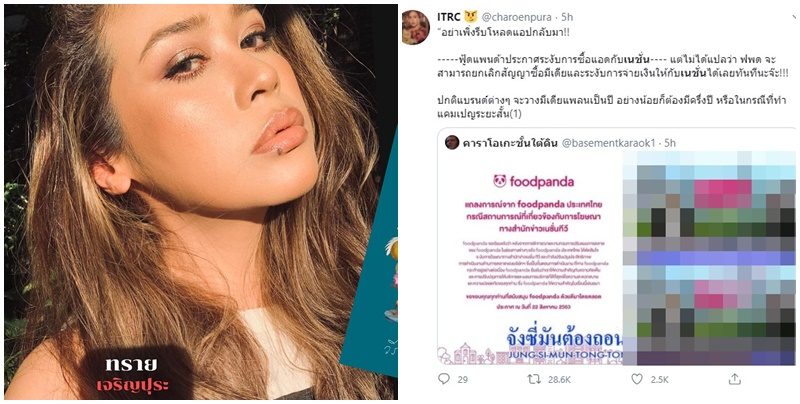Click the cat emoji beside ITRC

click(470, 16)
